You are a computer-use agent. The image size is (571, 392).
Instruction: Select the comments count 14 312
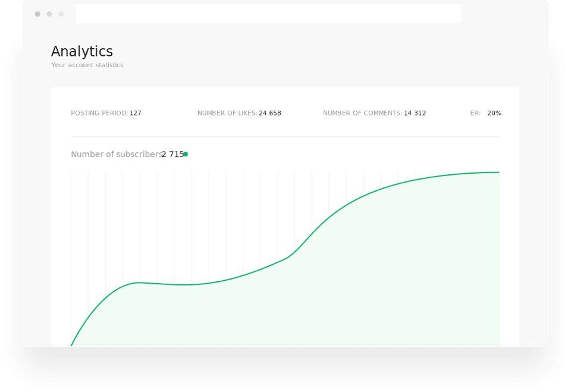[415, 113]
